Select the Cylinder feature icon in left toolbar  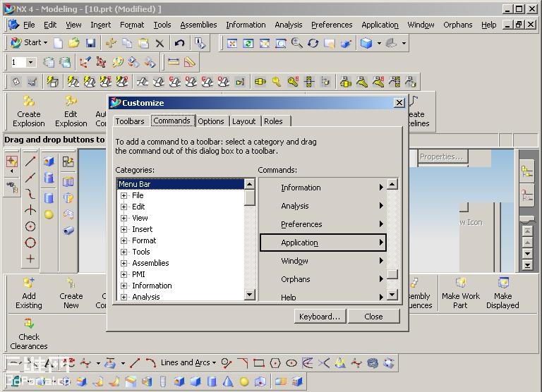49,198
